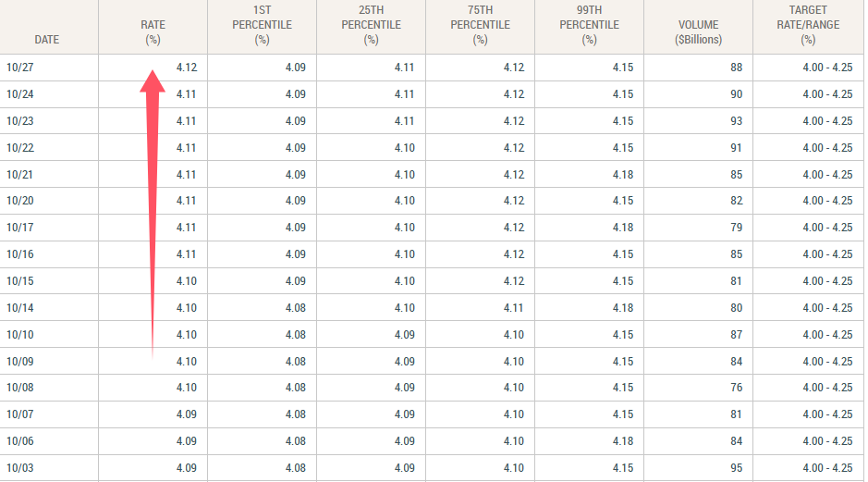Image resolution: width=868 pixels, height=482 pixels.
Task: Click the 99TH PERCENTILE column header
Action: pyautogui.click(x=589, y=26)
